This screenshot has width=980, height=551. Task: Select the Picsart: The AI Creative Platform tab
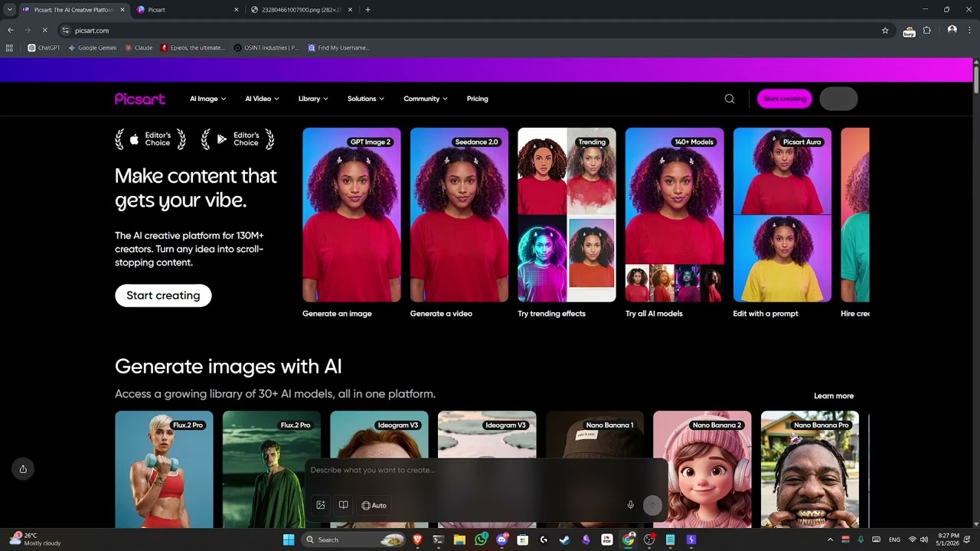point(74,10)
